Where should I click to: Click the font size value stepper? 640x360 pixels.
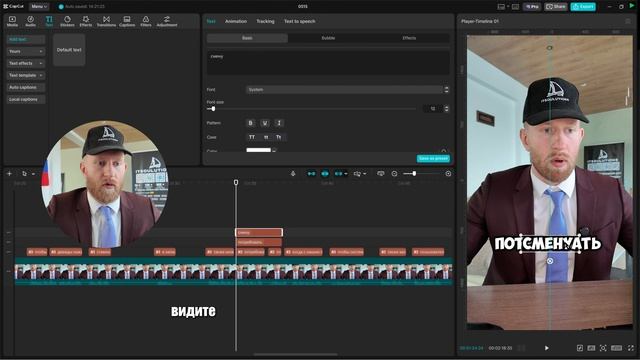pyautogui.click(x=446, y=109)
